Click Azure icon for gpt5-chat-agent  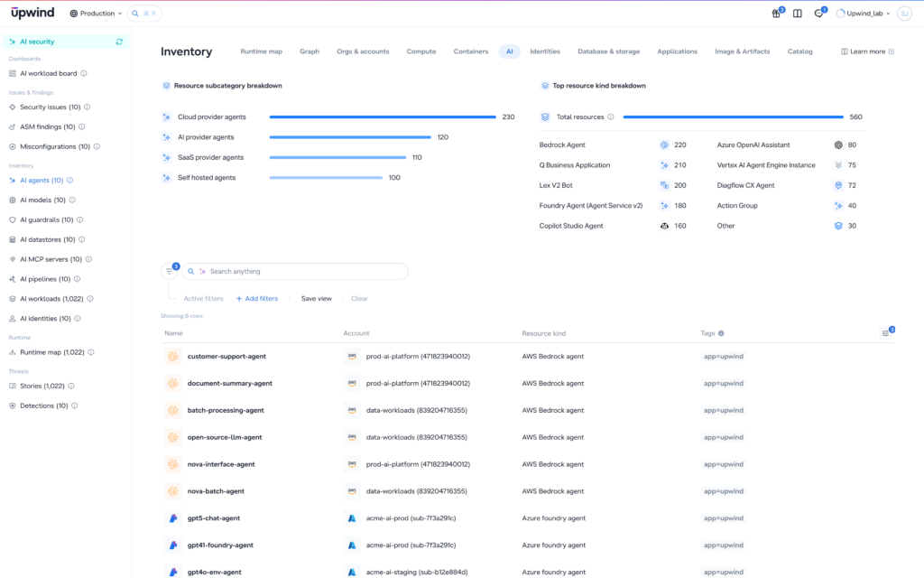tap(352, 518)
